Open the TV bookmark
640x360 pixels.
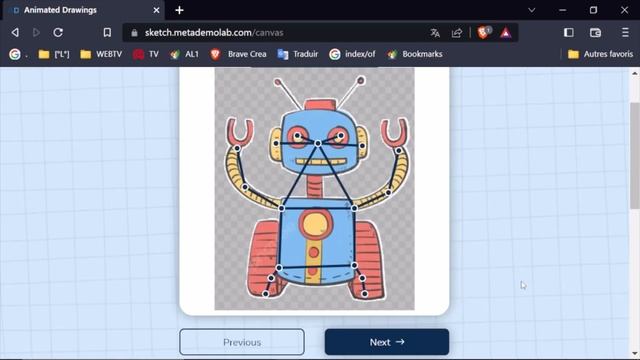pyautogui.click(x=146, y=54)
